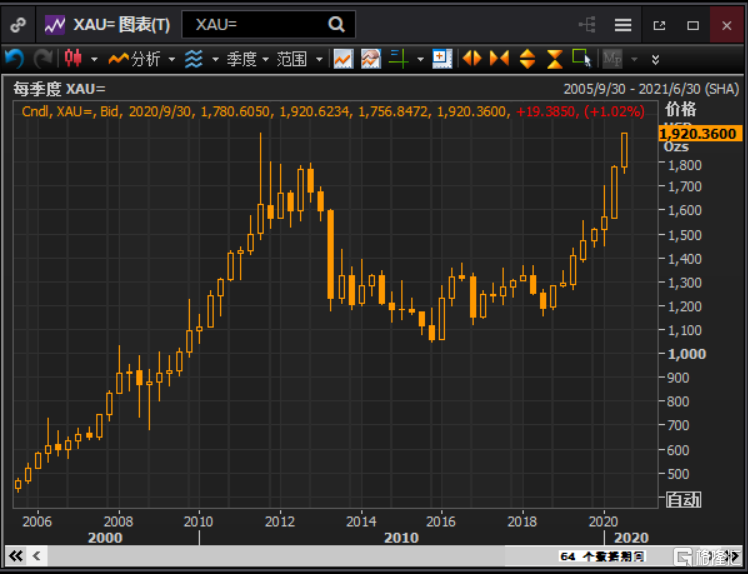748x574 pixels.
Task: Expand the chart type dropdown arrow
Action: (94, 59)
